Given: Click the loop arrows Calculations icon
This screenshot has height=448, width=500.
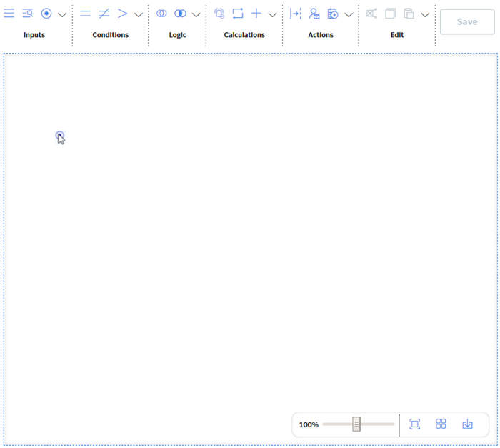Looking at the screenshot, I should pos(238,14).
